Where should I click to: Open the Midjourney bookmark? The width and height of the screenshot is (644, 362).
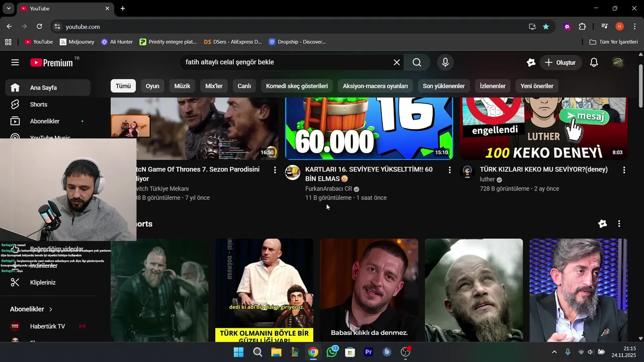[76, 42]
